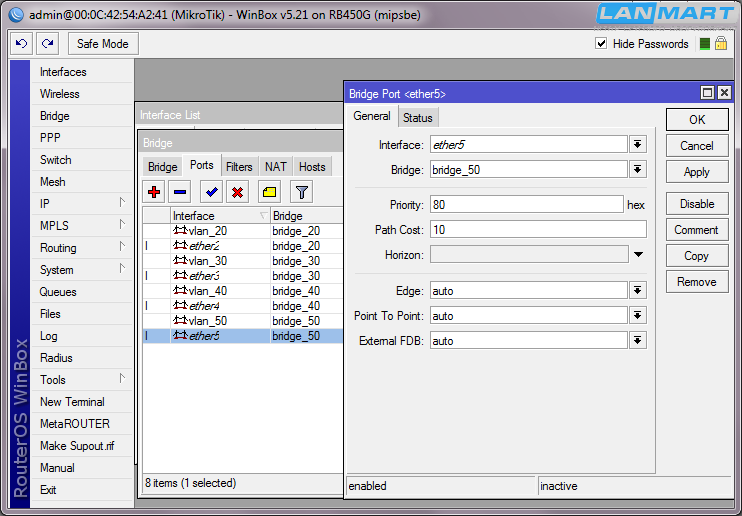This screenshot has height=516, width=742.
Task: Click the padlock icon in toolbar
Action: click(721, 44)
